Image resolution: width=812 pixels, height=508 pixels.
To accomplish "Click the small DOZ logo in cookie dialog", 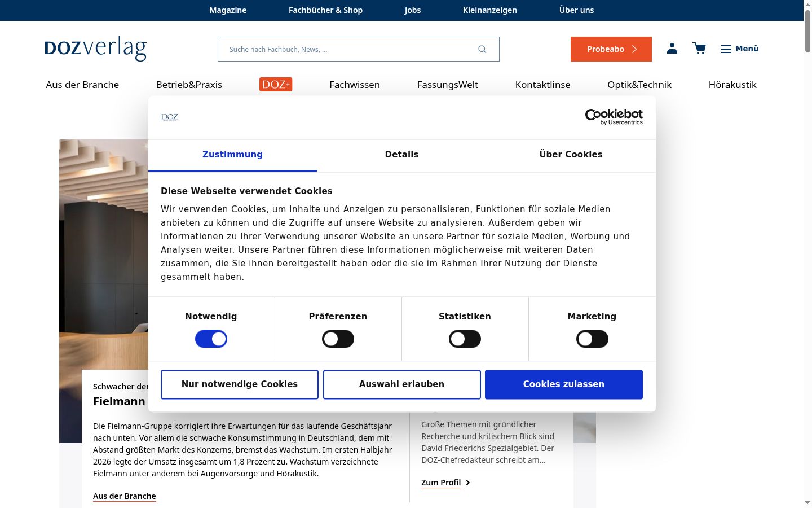I will click(170, 117).
